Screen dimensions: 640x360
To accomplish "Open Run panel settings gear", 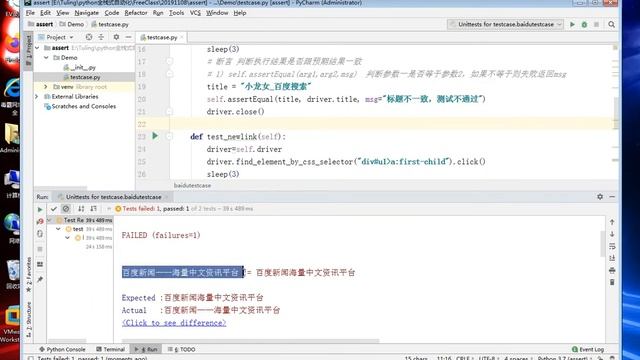I will pyautogui.click(x=600, y=197).
